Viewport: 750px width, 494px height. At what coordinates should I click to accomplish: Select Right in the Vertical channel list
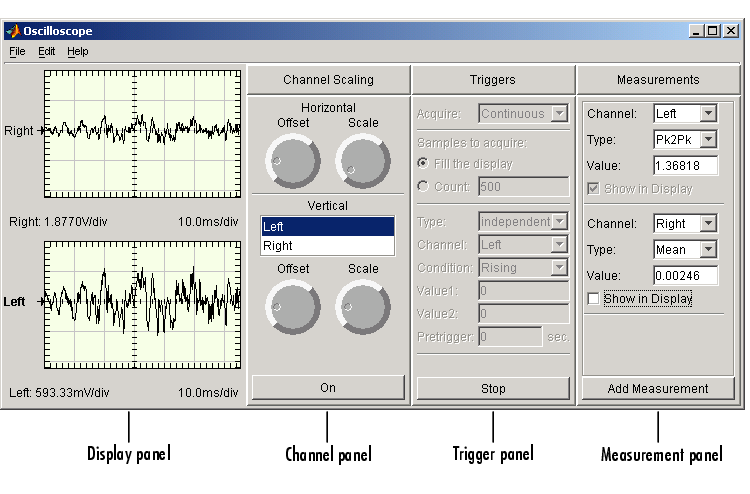(328, 245)
